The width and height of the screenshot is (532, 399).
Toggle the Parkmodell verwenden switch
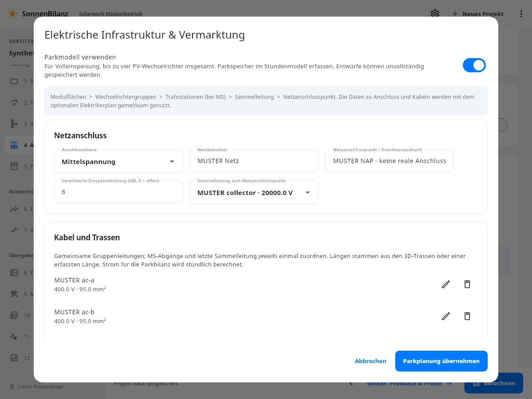[474, 65]
